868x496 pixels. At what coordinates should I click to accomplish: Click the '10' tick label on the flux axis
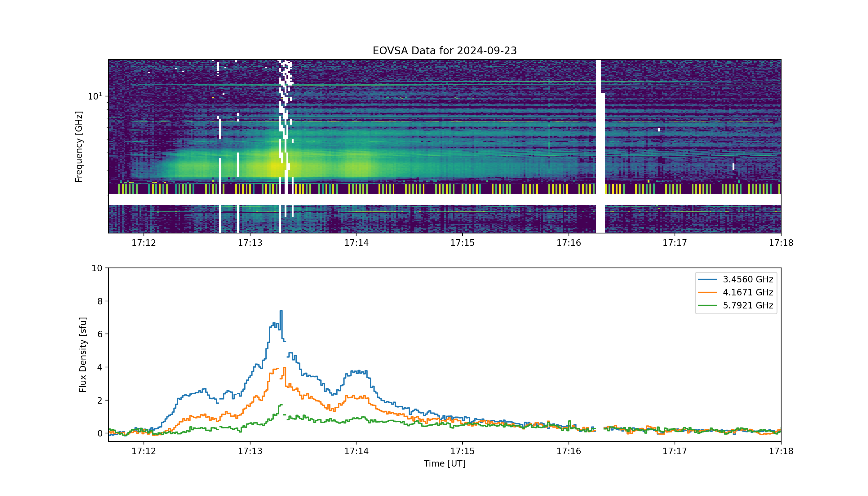(97, 268)
